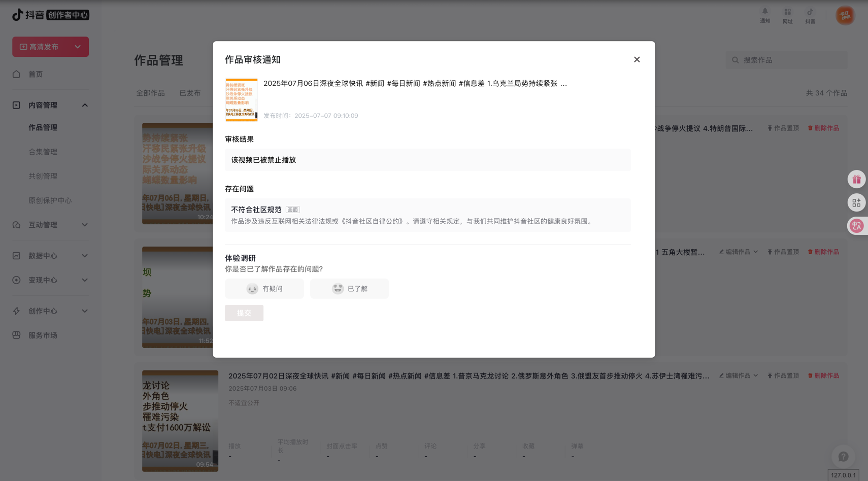Select the 已了解 survey option
The height and width of the screenshot is (481, 868).
[x=350, y=289]
